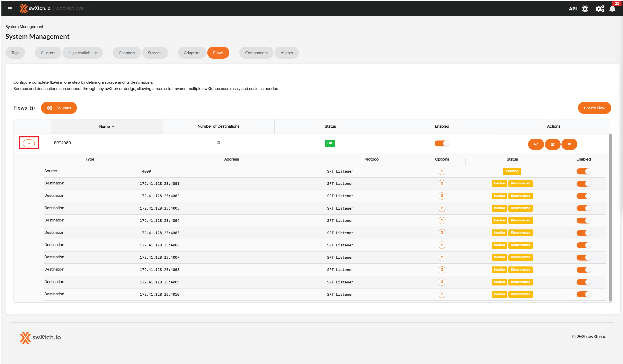Screen dimensions: 623x364
Task: Click the notifications bell icon
Action: (x=612, y=9)
